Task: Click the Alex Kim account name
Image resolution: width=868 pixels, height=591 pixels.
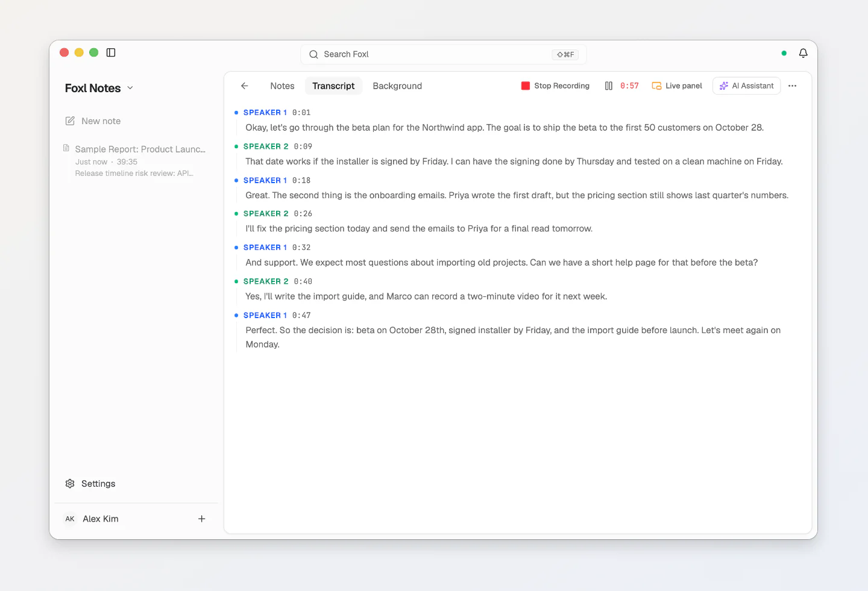Action: point(101,519)
